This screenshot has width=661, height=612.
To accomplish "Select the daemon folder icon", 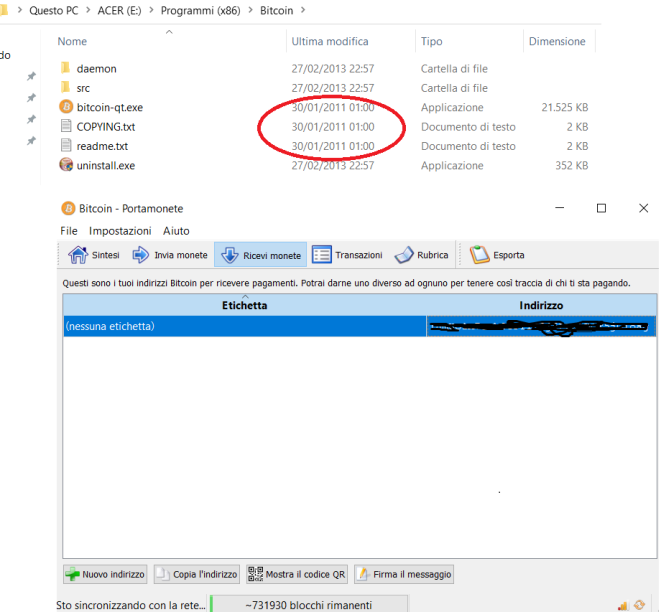I will (x=65, y=68).
